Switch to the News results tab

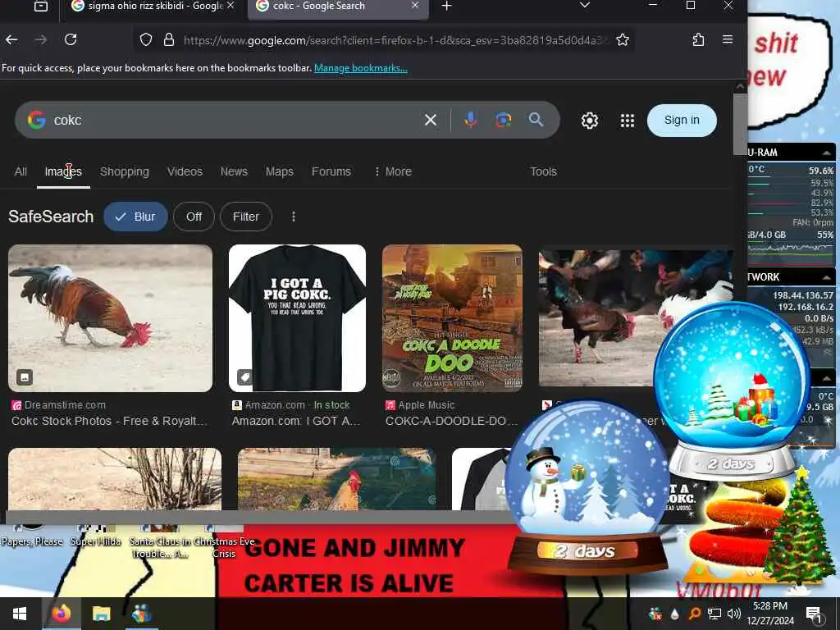pos(234,171)
